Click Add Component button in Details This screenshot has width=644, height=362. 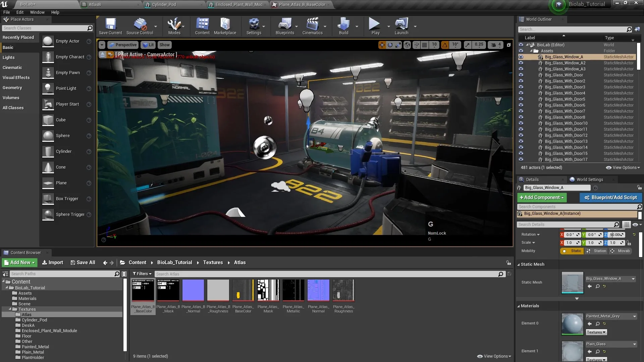tap(542, 197)
